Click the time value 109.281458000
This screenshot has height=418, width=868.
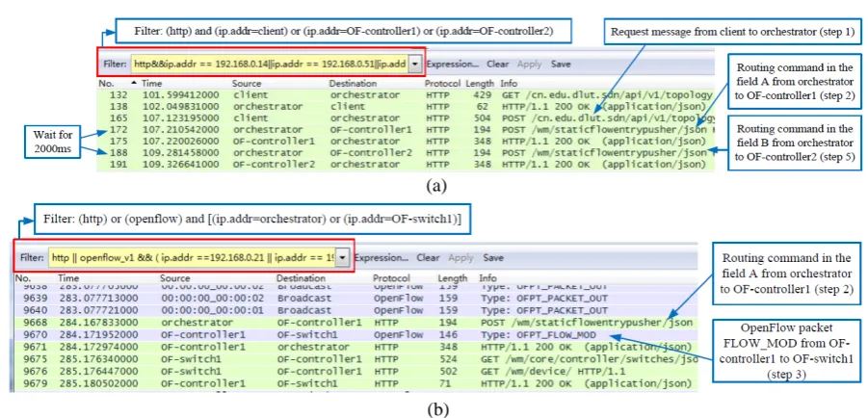click(179, 153)
